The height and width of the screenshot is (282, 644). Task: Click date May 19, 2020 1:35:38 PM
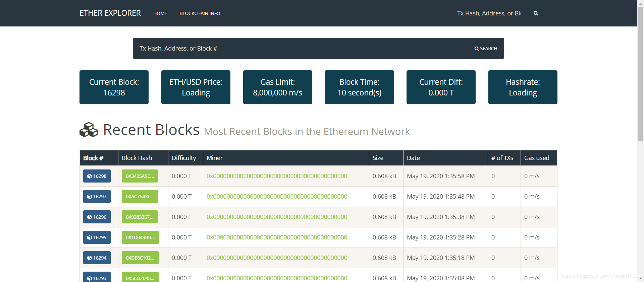441,217
